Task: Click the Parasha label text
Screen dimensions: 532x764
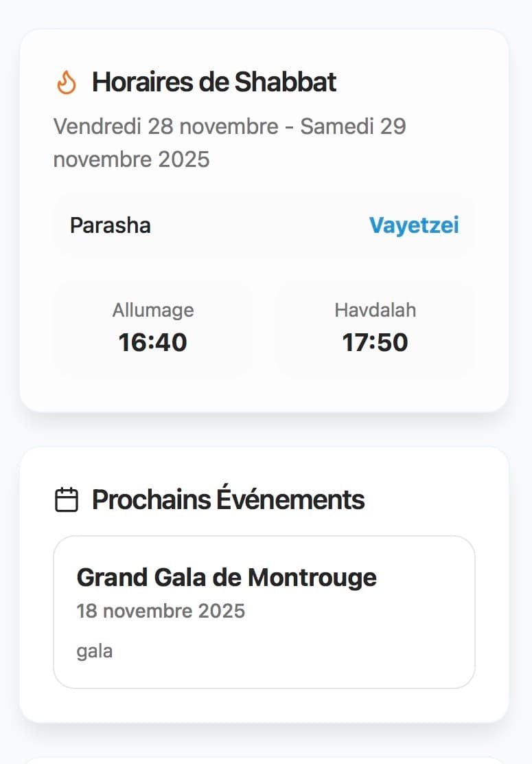Action: coord(111,225)
